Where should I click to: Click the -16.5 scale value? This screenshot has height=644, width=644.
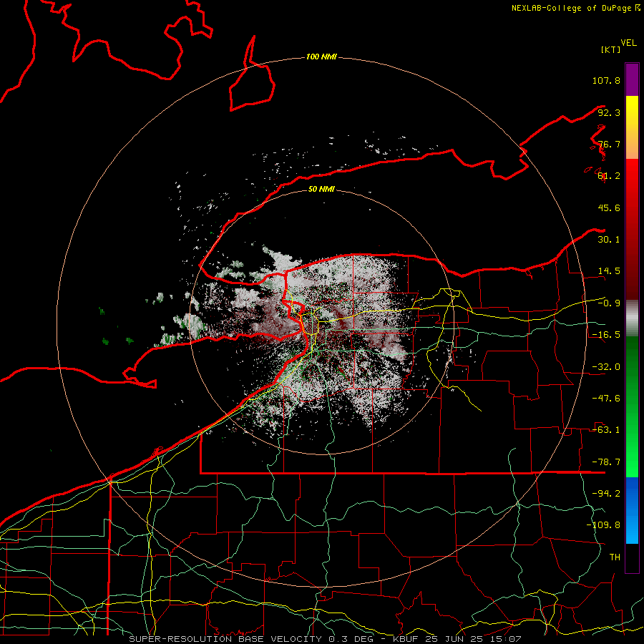pos(606,335)
